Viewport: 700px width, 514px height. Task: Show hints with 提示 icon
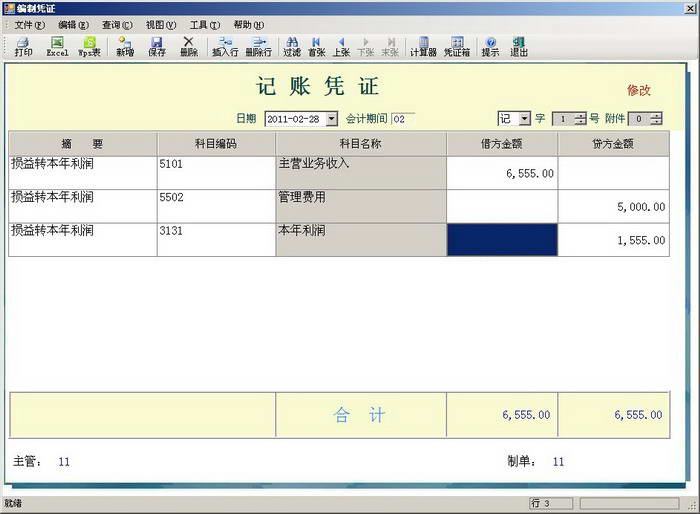click(x=490, y=46)
